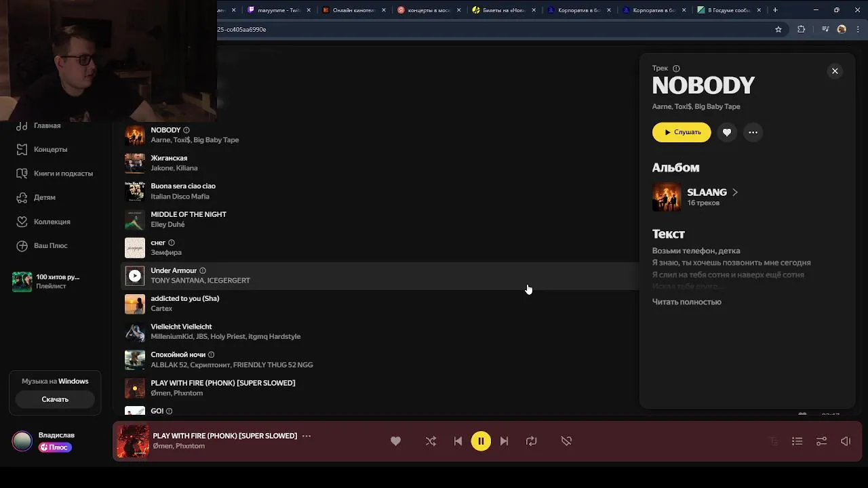Play Under Armour via play icon
868x488 pixels.
[135, 276]
